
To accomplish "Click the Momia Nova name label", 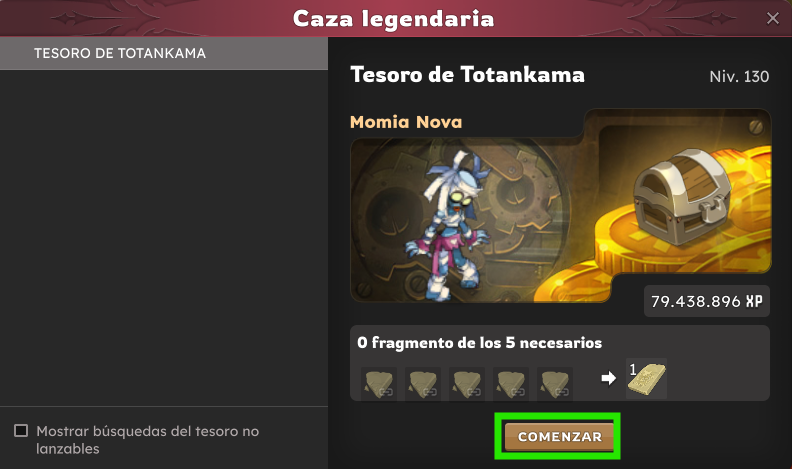I will 406,122.
